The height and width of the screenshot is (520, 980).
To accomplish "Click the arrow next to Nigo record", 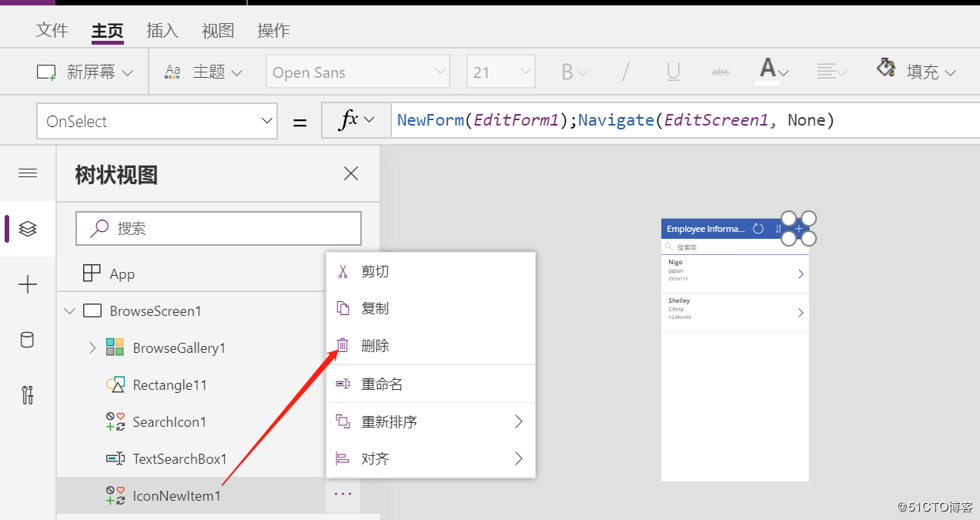I will coord(801,273).
